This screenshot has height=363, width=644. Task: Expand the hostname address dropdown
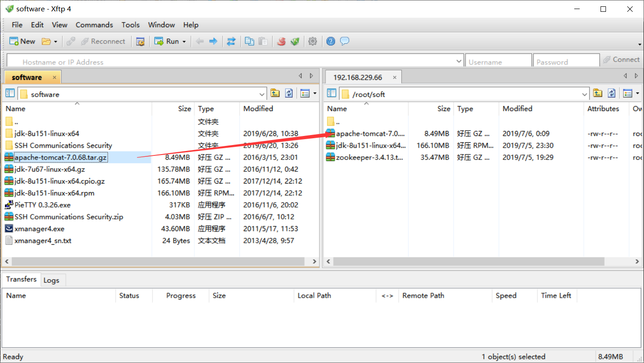pos(459,61)
